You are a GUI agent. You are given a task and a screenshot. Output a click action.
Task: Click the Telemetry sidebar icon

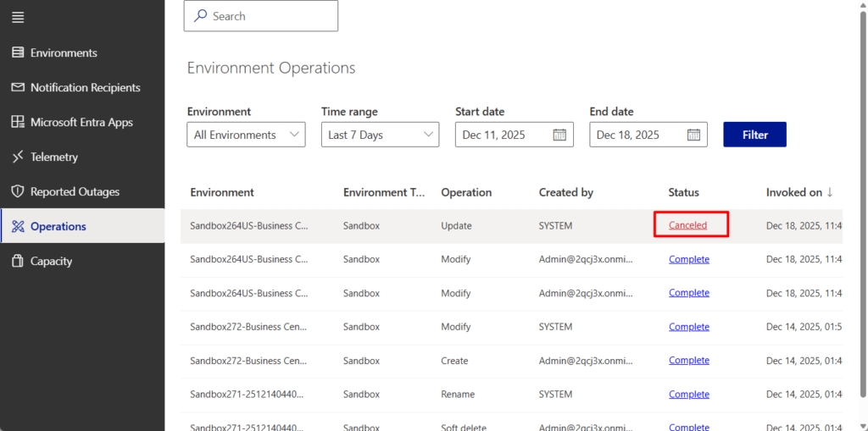tap(18, 157)
